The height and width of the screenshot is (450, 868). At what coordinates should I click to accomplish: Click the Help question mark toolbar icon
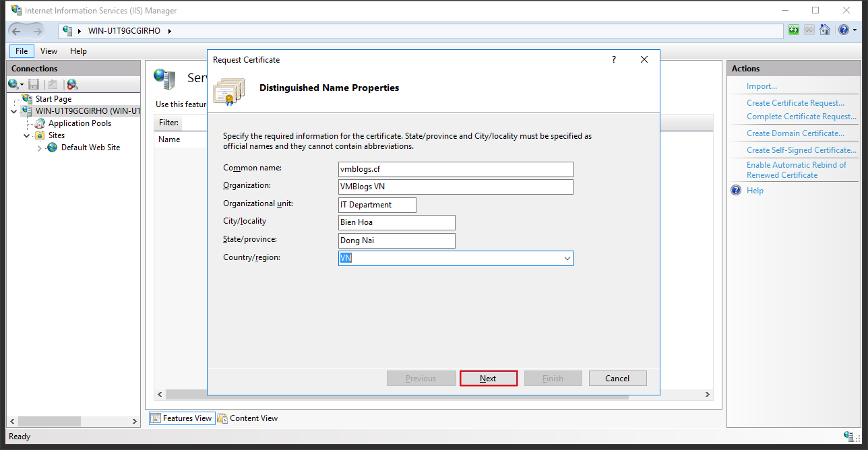843,30
